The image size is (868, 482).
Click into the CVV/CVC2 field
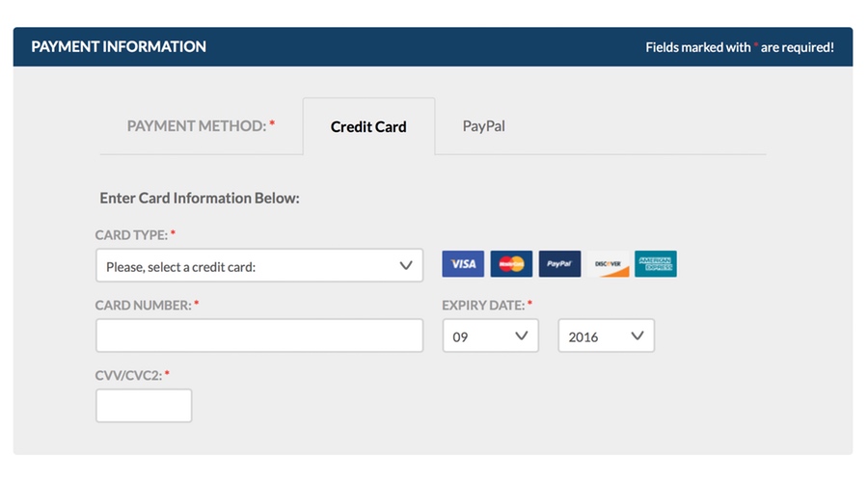[144, 406]
